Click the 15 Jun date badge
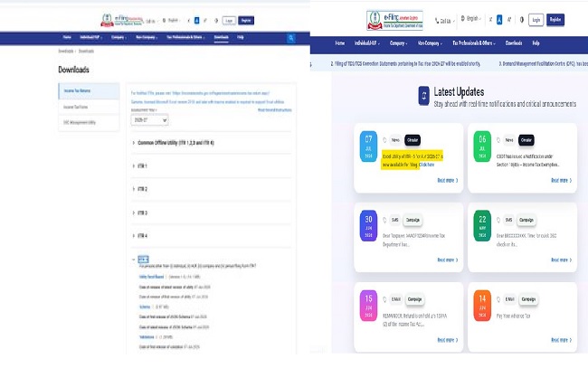Viewport: 588px width, 378px height. (x=368, y=306)
